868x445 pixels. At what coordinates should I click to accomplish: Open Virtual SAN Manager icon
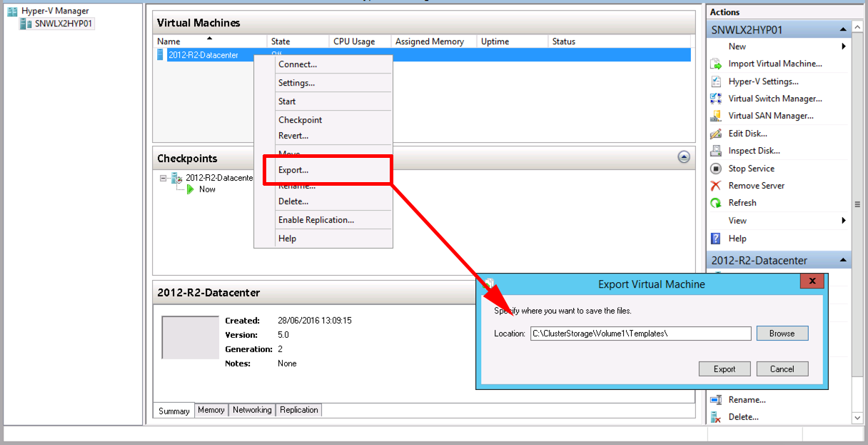point(716,116)
